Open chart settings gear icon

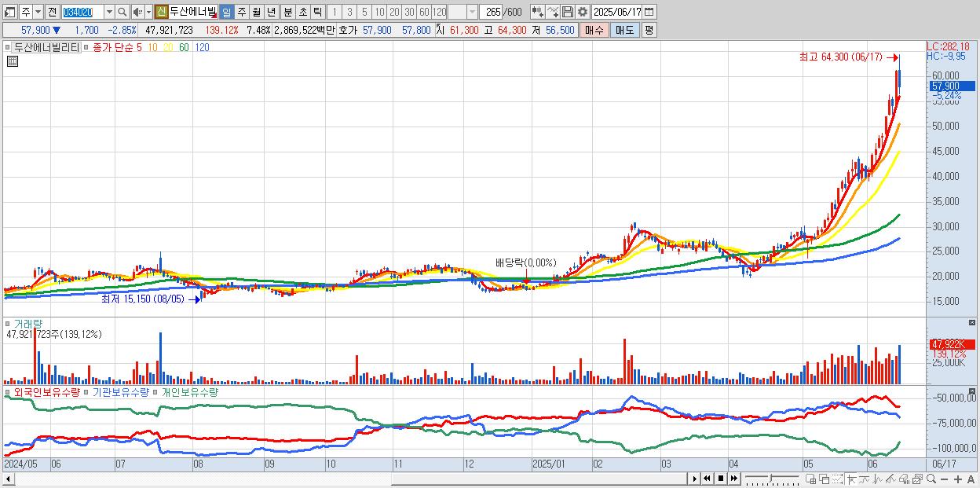click(x=583, y=12)
